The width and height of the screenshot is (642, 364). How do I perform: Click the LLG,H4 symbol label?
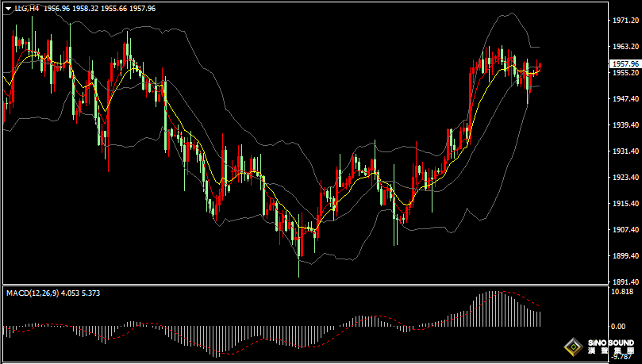pyautogui.click(x=27, y=8)
